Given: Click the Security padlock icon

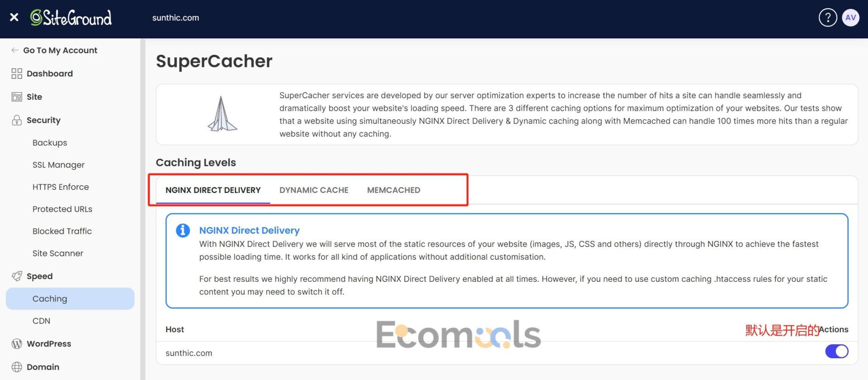Looking at the screenshot, I should pyautogui.click(x=17, y=120).
